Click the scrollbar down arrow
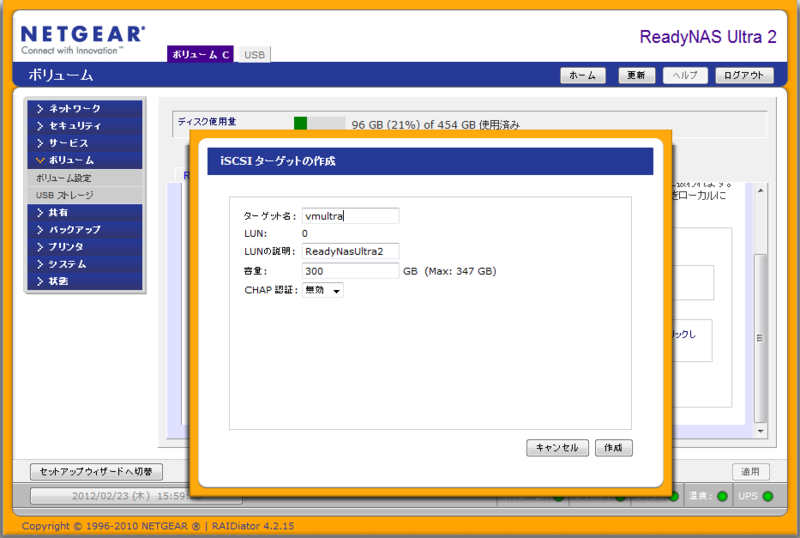Image resolution: width=800 pixels, height=538 pixels. pos(760,431)
